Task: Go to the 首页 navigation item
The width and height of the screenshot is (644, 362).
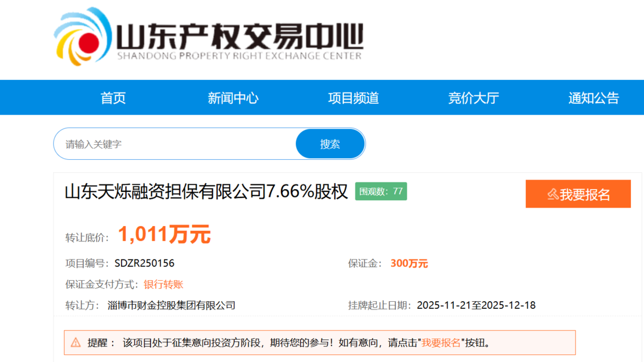Action: click(113, 98)
